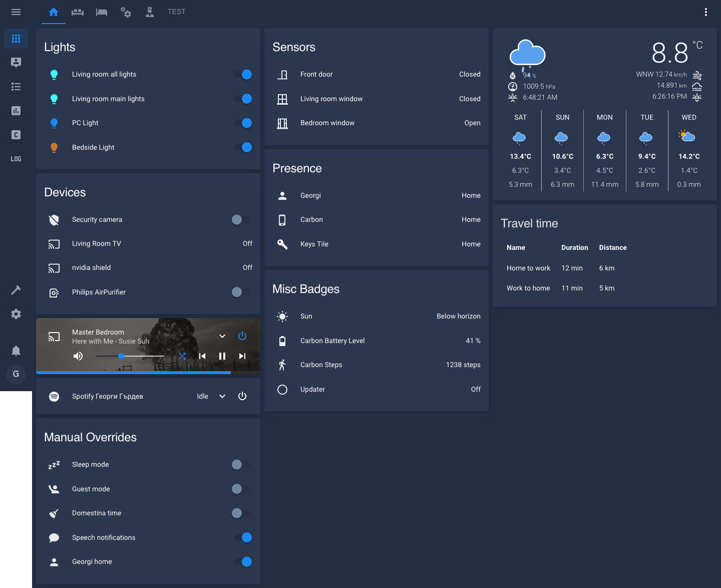Click the Master Bedroom power icon
Screen dimensions: 721x588
pos(242,336)
